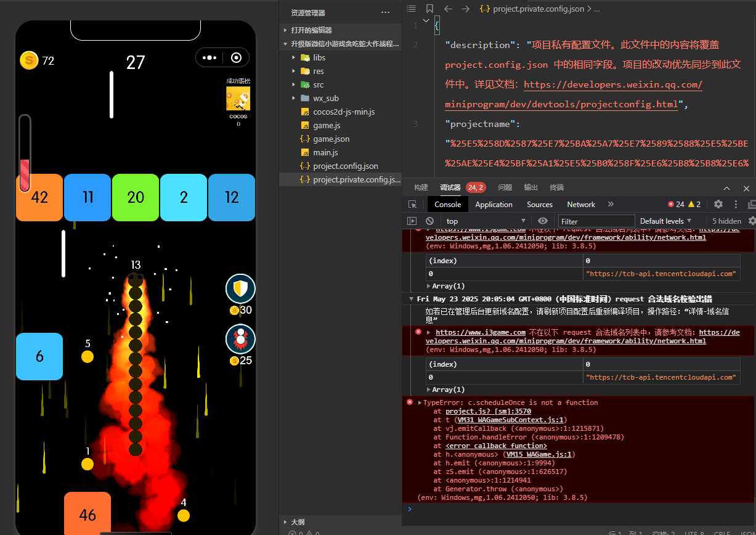Image resolution: width=756 pixels, height=535 pixels.
Task: Open the project.js source link in error
Action: [488, 411]
